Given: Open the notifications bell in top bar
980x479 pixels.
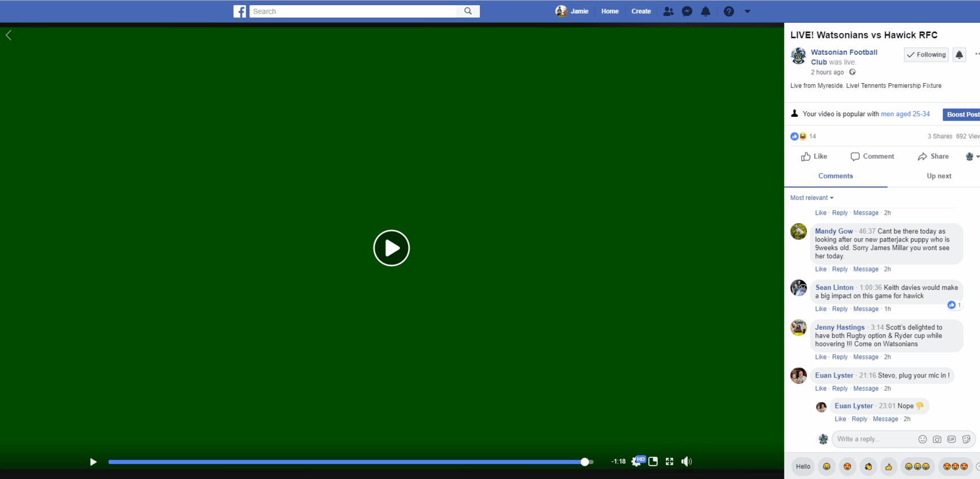Looking at the screenshot, I should 705,11.
